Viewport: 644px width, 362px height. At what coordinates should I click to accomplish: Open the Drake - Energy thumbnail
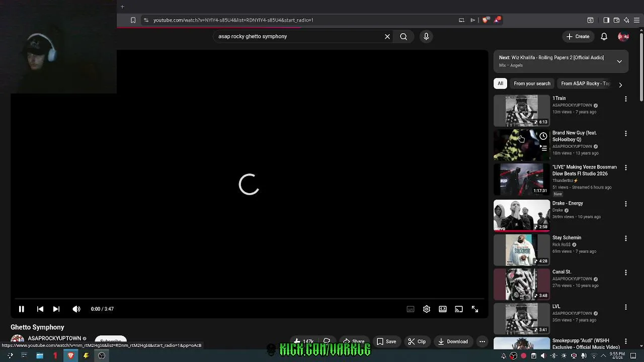tap(522, 216)
